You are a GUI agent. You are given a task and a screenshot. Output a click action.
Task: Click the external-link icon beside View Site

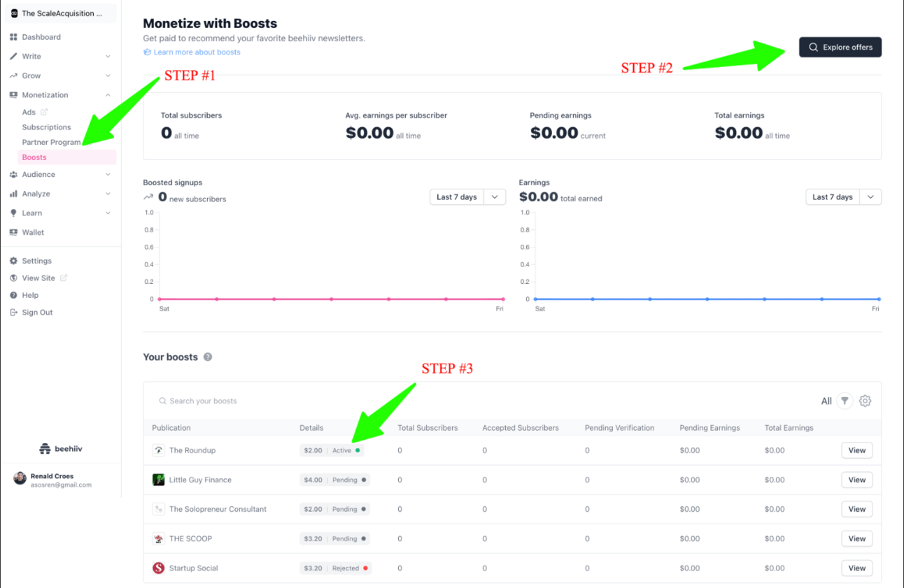coord(64,278)
